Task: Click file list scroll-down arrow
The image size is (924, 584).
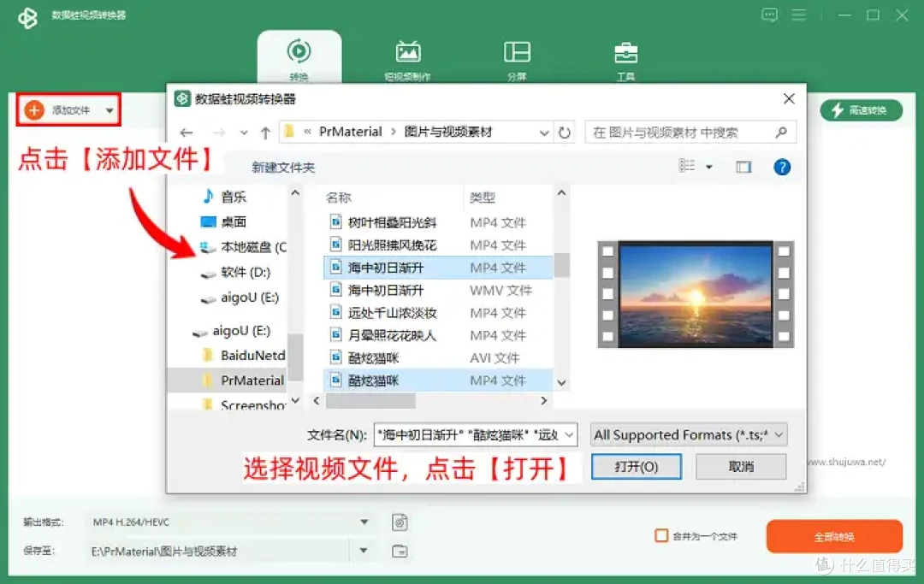Action: (561, 383)
